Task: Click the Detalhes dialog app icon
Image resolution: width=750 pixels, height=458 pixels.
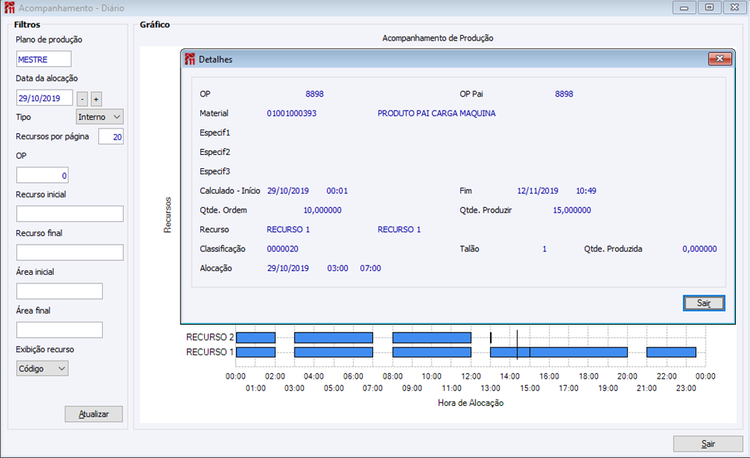Action: [x=190, y=59]
